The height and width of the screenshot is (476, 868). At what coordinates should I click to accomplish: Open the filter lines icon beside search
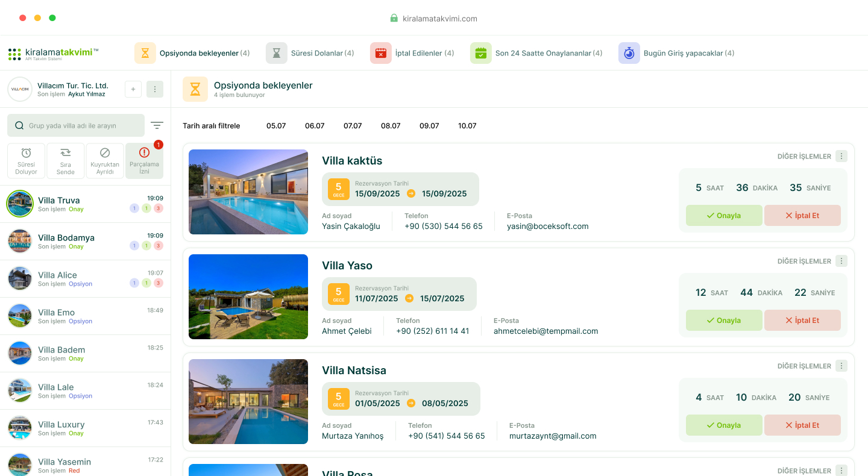157,125
